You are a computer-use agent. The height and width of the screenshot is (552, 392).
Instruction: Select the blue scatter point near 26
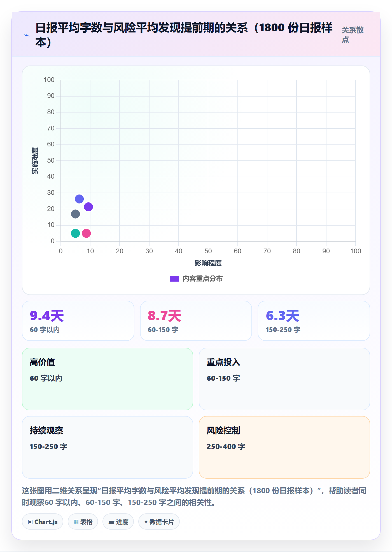click(x=79, y=199)
